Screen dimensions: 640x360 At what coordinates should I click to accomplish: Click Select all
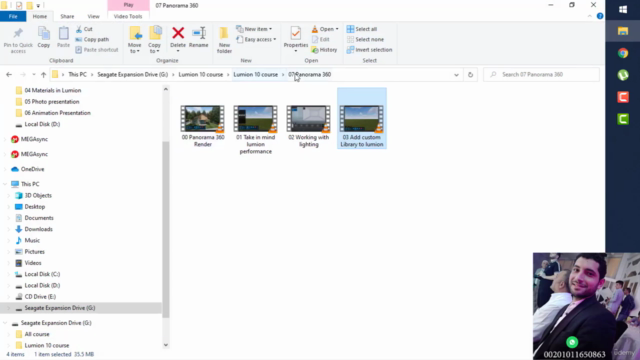[362, 29]
